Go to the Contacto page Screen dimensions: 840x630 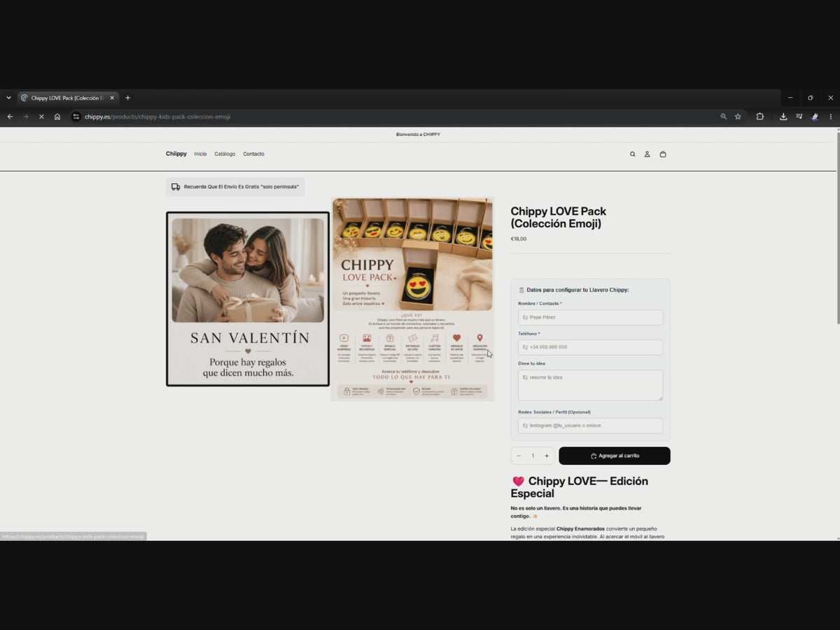tap(253, 154)
